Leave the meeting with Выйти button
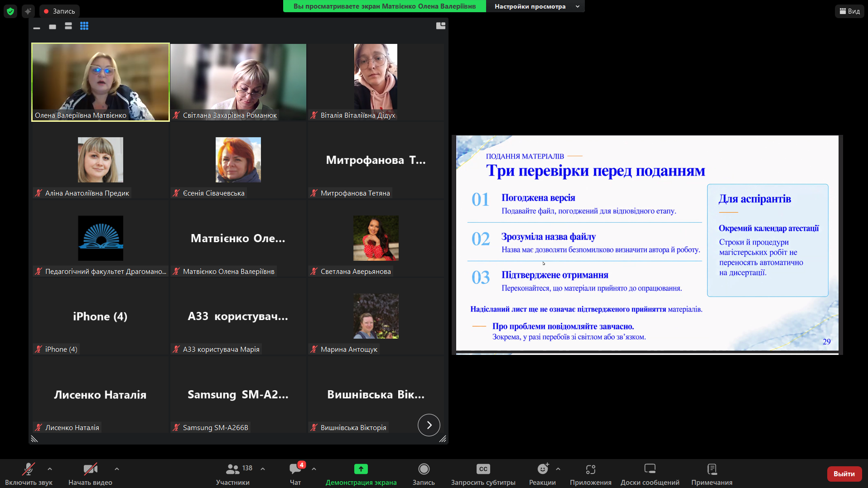The image size is (868, 488). [844, 474]
